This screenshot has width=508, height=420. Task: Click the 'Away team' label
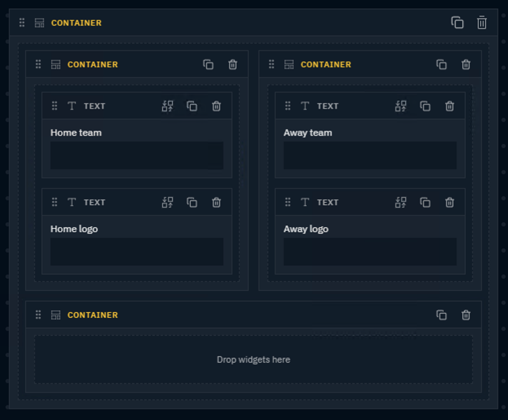(x=308, y=132)
